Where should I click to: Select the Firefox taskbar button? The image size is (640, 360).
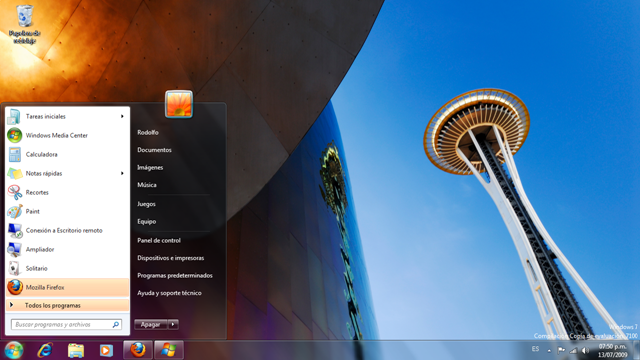tap(138, 350)
